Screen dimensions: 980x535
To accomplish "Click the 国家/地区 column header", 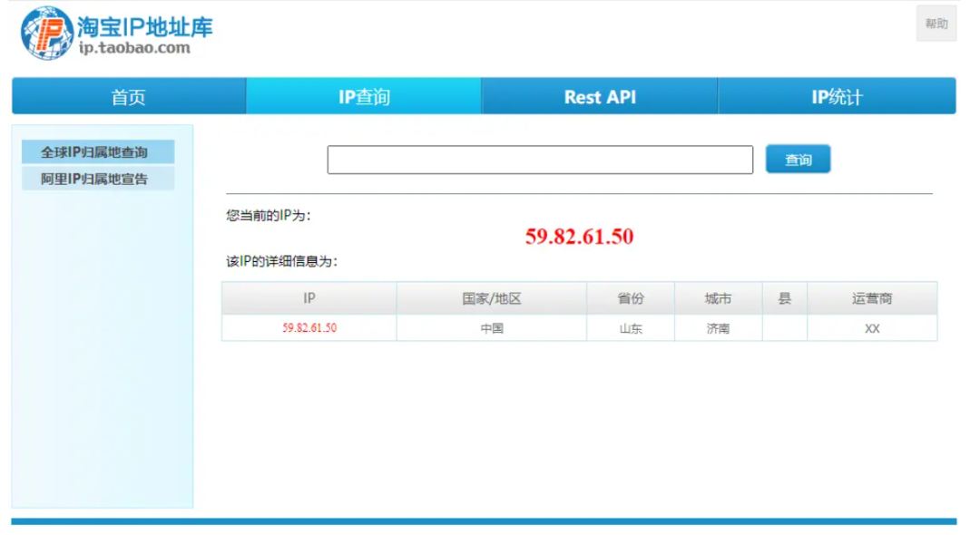I will 492,298.
